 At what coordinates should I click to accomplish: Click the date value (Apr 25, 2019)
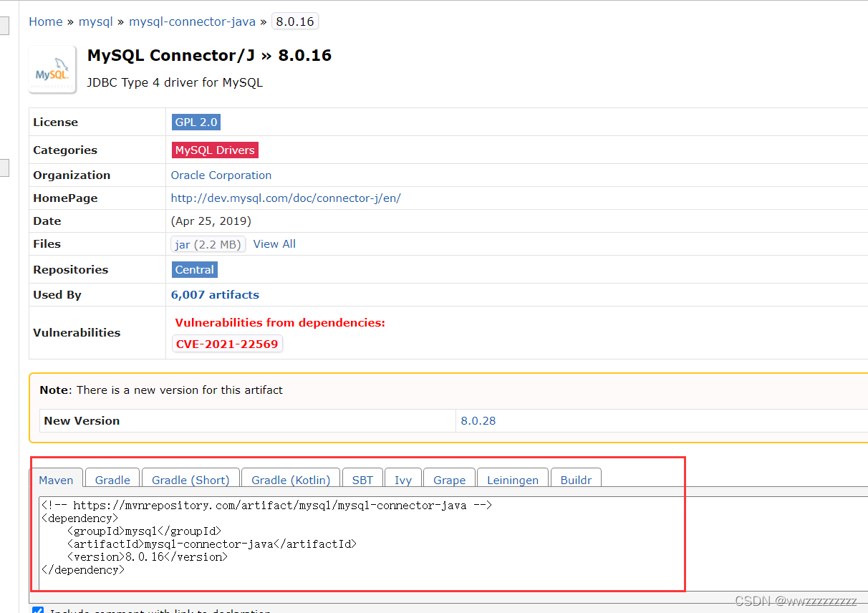tap(211, 221)
